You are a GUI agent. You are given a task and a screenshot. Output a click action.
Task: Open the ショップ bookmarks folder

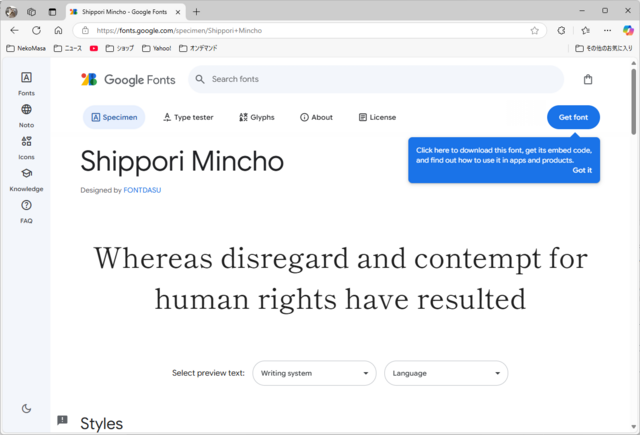coord(120,48)
